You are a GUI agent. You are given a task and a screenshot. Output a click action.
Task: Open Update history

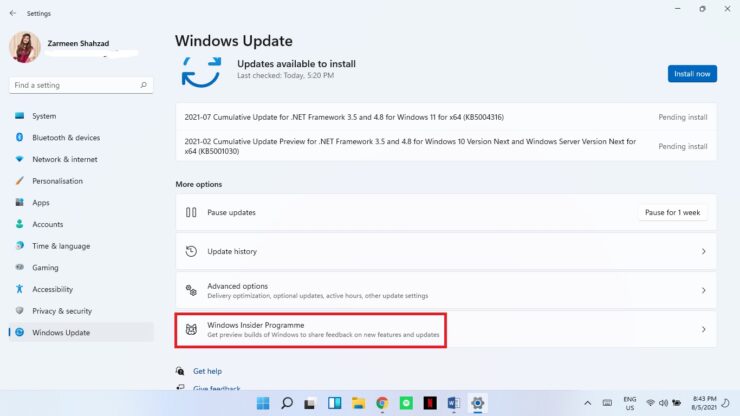click(446, 251)
